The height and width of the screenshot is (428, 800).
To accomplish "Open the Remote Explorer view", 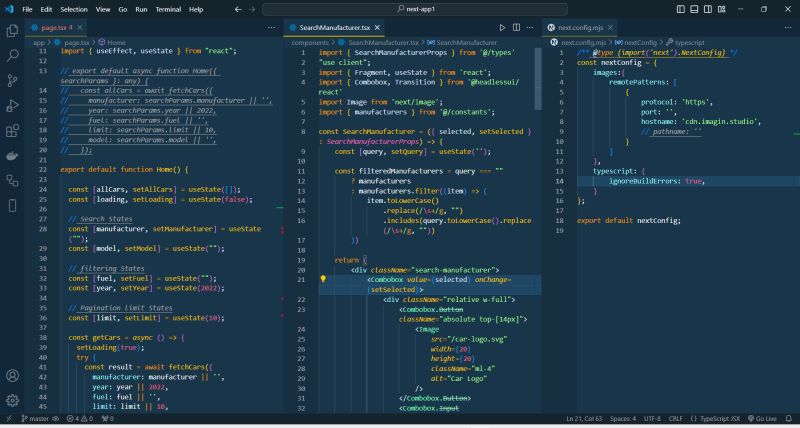I will coord(12,180).
